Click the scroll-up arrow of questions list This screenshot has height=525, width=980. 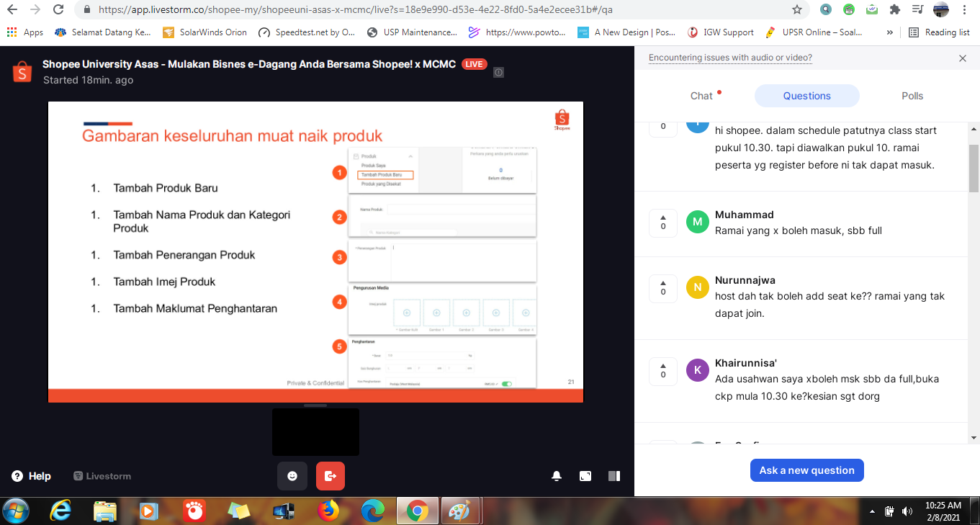coord(974,129)
